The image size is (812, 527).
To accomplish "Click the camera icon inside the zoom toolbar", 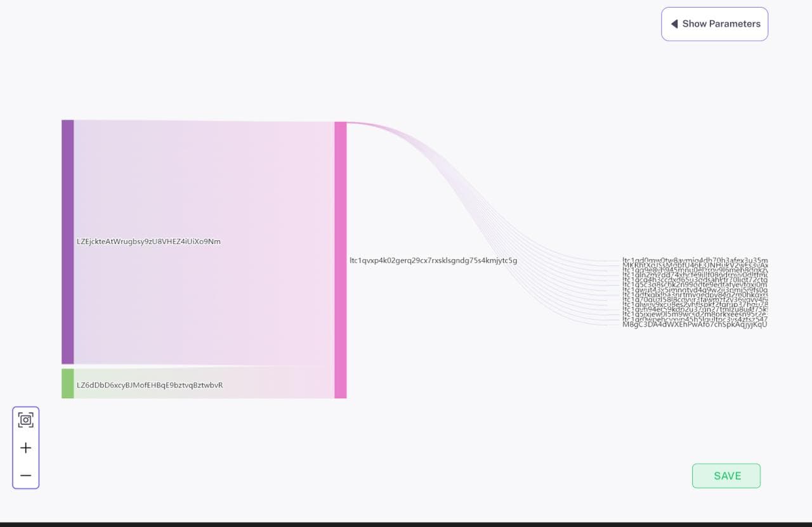I will (25, 419).
